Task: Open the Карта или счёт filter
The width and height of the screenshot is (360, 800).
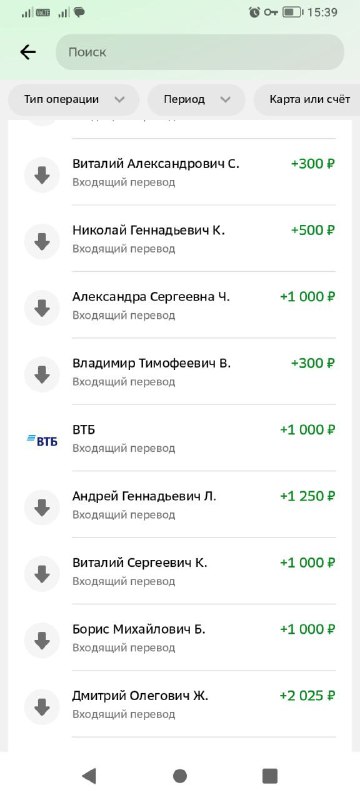Action: (x=306, y=99)
